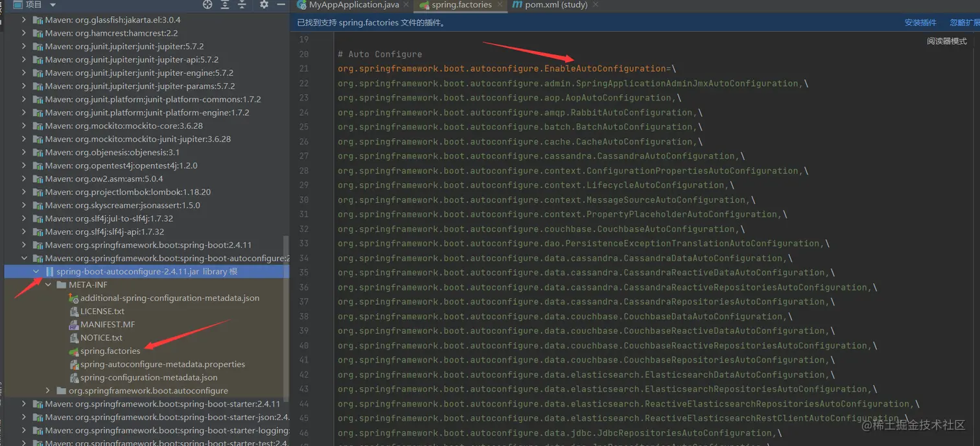Click the MyAppApplication.java tab class icon

[302, 5]
